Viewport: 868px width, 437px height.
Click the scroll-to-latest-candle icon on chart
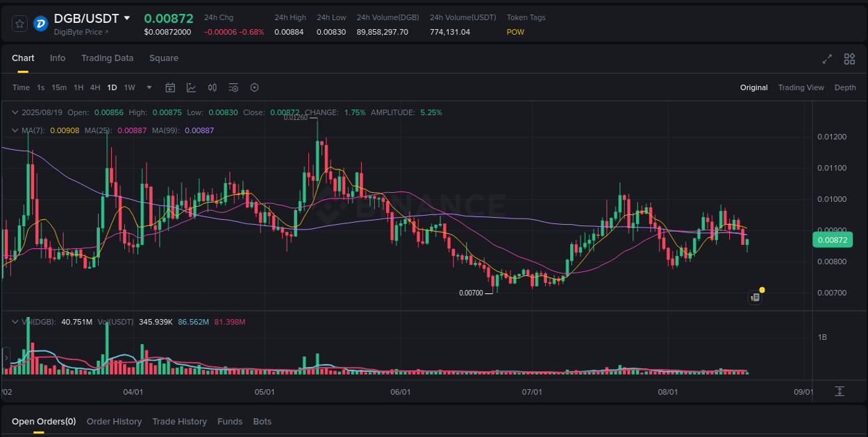(755, 297)
